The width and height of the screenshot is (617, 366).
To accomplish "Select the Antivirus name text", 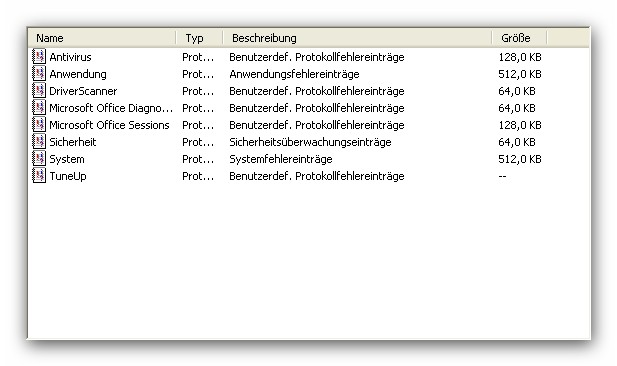I will pos(70,57).
